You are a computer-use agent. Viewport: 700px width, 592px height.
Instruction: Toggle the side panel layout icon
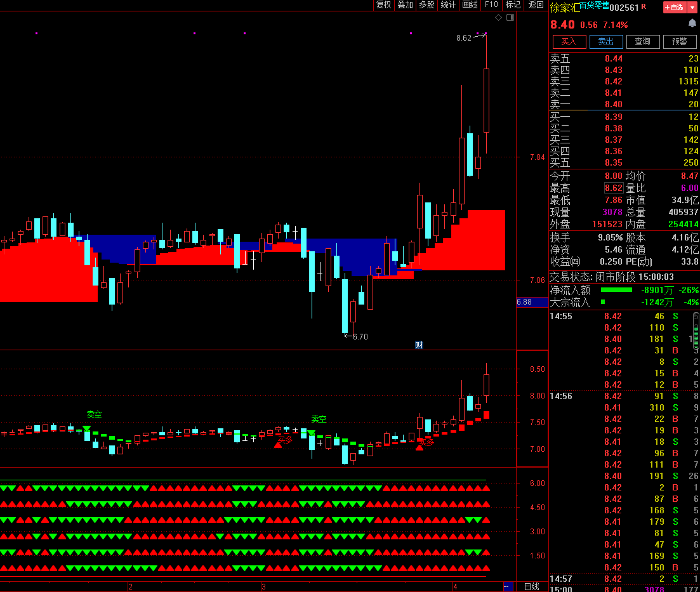click(510, 17)
